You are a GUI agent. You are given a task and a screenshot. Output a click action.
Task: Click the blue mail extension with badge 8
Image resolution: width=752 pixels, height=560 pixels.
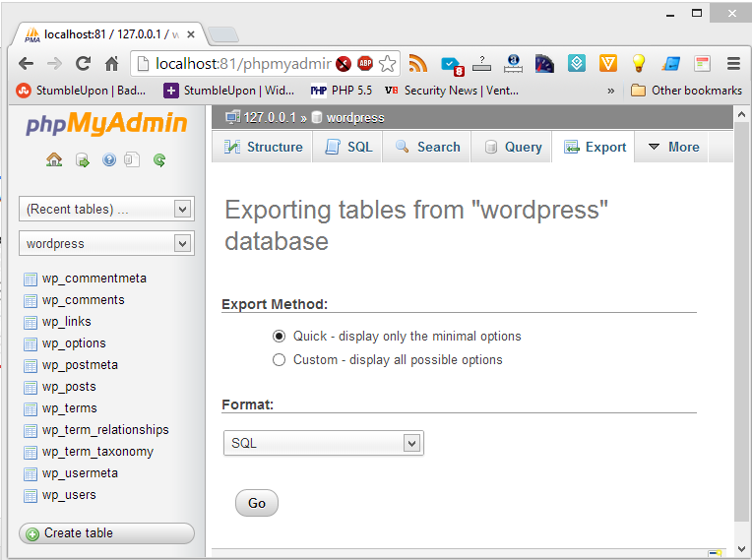452,65
